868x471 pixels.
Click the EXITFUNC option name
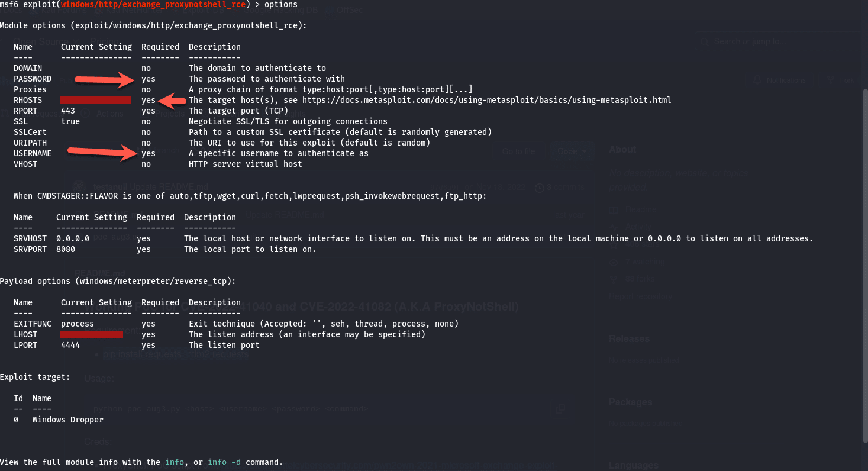[33, 324]
